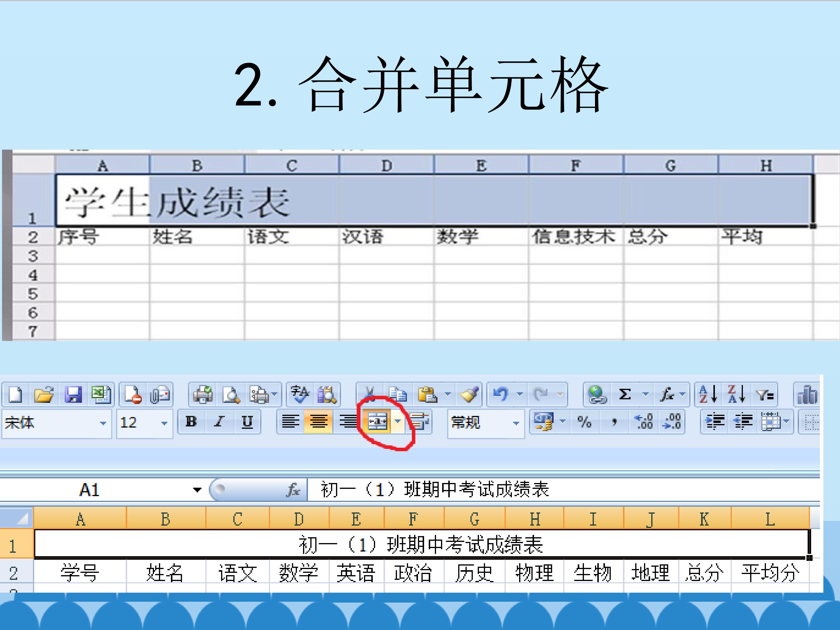840x630 pixels.
Task: Click formula bar text 初一（1）班期中考试成绩表
Action: [x=435, y=489]
